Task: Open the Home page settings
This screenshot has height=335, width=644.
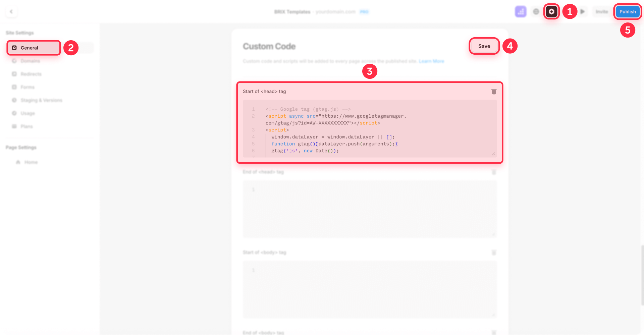Action: [x=31, y=162]
